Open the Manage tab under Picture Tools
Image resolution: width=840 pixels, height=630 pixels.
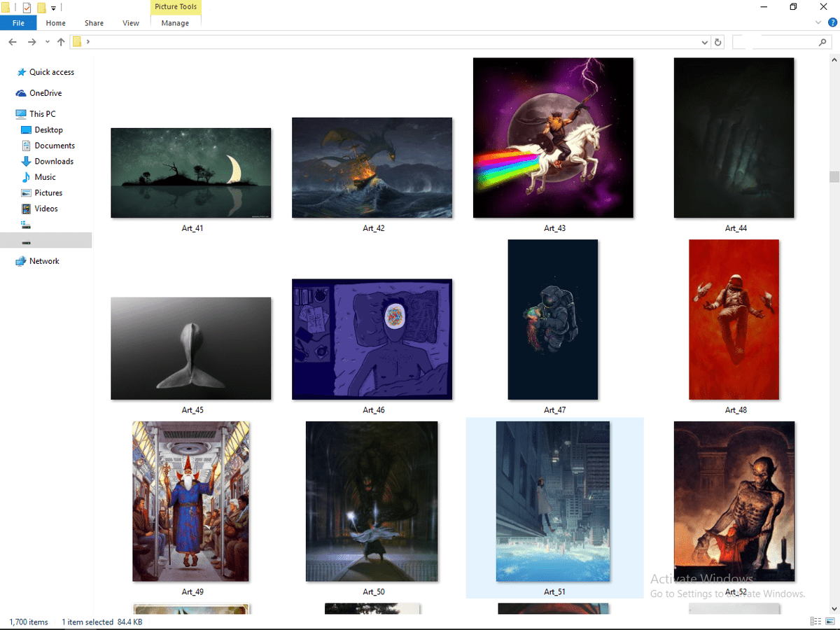(175, 23)
